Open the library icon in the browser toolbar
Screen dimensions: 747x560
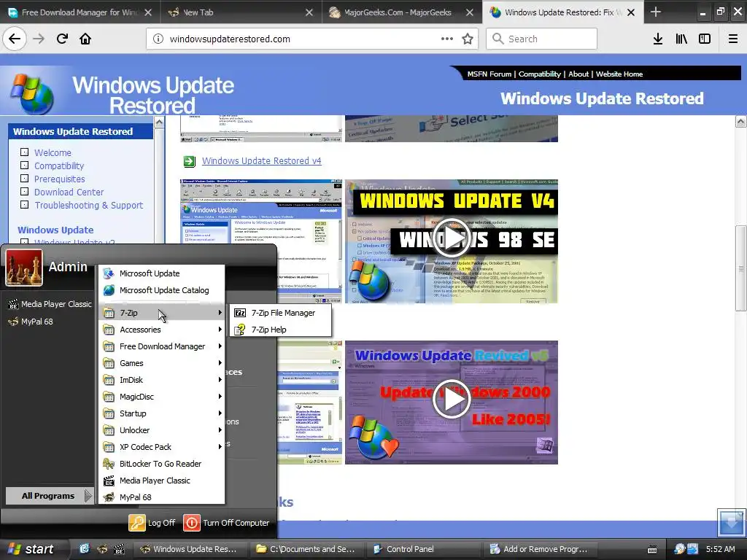681,39
